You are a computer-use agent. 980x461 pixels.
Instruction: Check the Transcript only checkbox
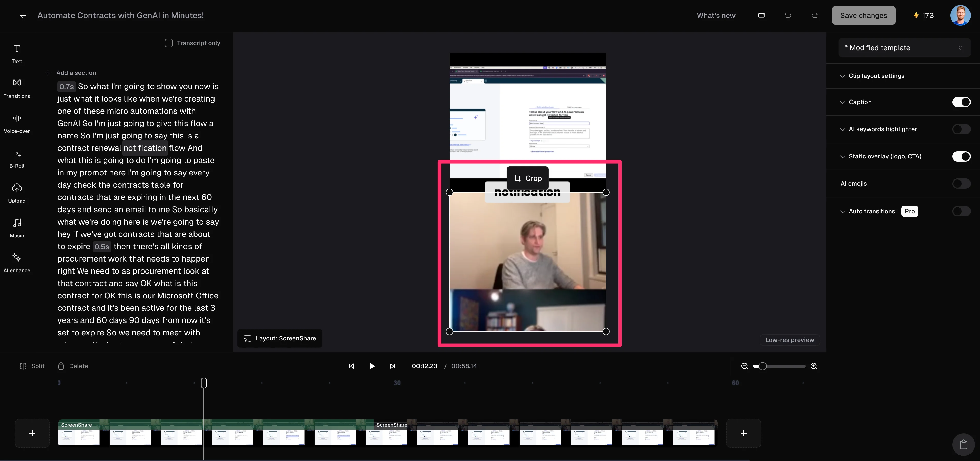coord(169,43)
